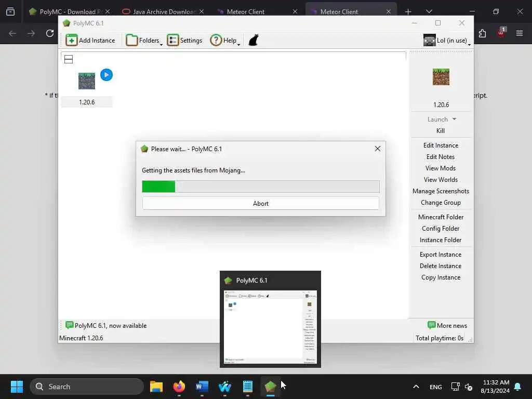
Task: Open Manage Screenshots
Action: [x=441, y=191]
